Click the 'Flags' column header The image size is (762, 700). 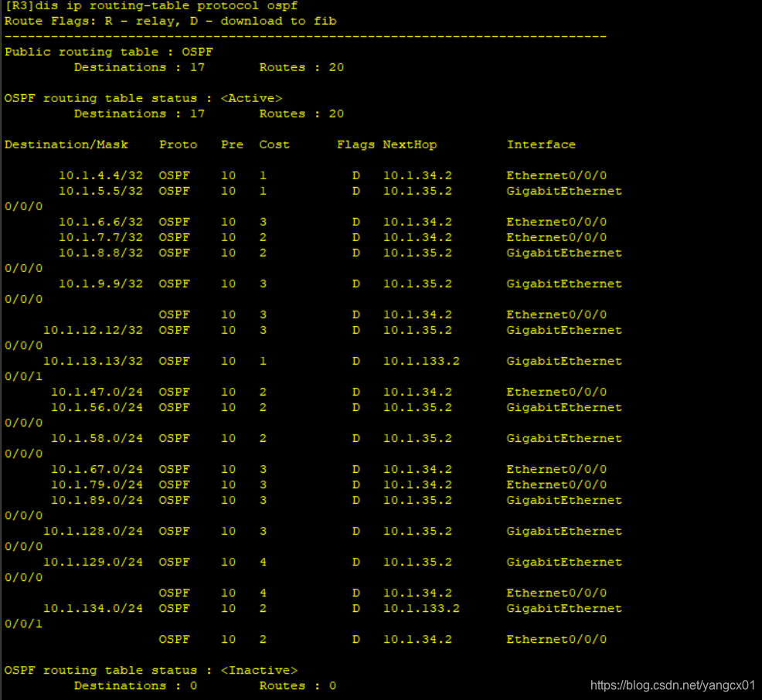pyautogui.click(x=355, y=144)
